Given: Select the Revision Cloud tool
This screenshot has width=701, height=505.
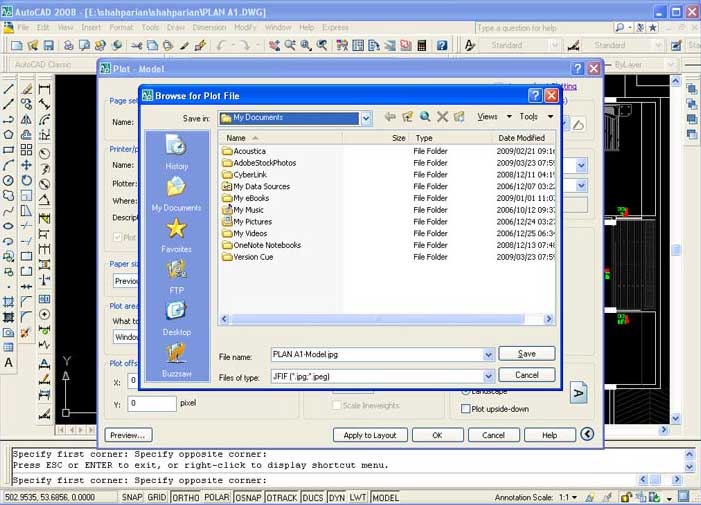Looking at the screenshot, I should click(8, 195).
